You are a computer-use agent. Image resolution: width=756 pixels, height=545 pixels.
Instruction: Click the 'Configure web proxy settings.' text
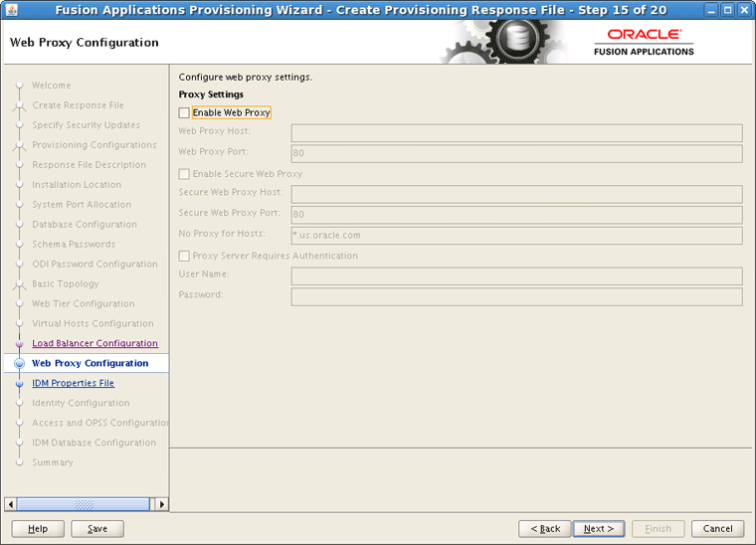point(246,78)
